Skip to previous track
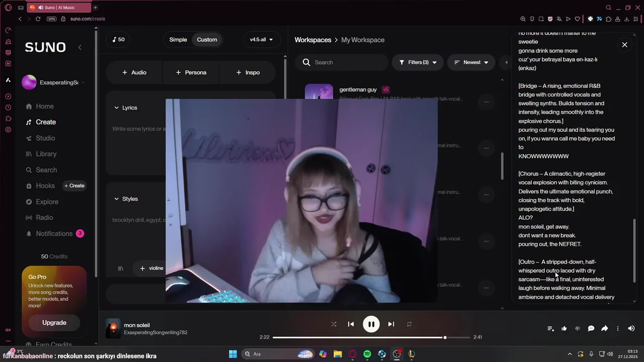The height and width of the screenshot is (362, 644). point(351,324)
